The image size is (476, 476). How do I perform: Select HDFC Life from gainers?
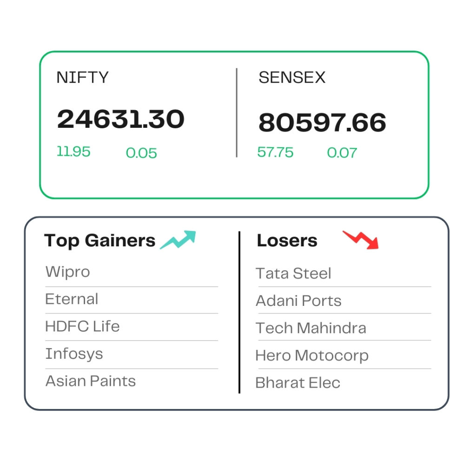tap(82, 326)
